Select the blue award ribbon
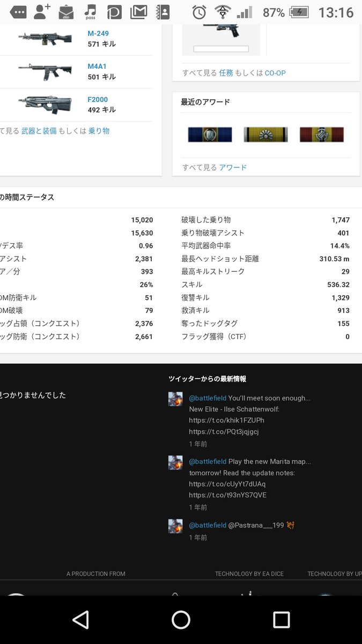 (210, 134)
